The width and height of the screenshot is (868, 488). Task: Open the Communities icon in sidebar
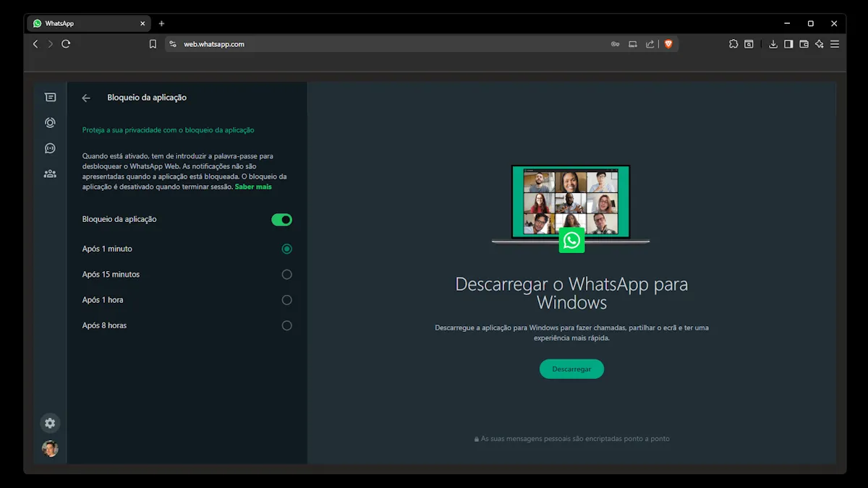[50, 174]
